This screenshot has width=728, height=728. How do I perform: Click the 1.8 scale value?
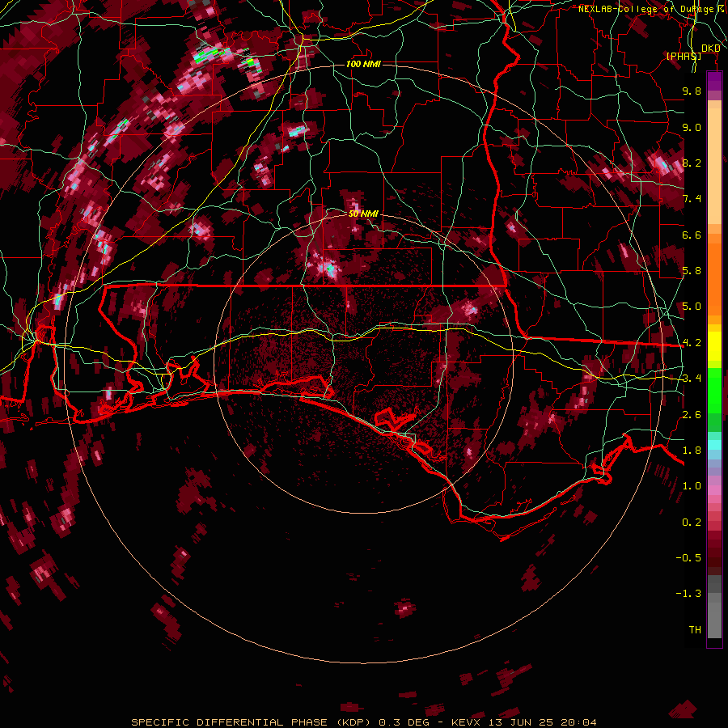pyautogui.click(x=692, y=451)
